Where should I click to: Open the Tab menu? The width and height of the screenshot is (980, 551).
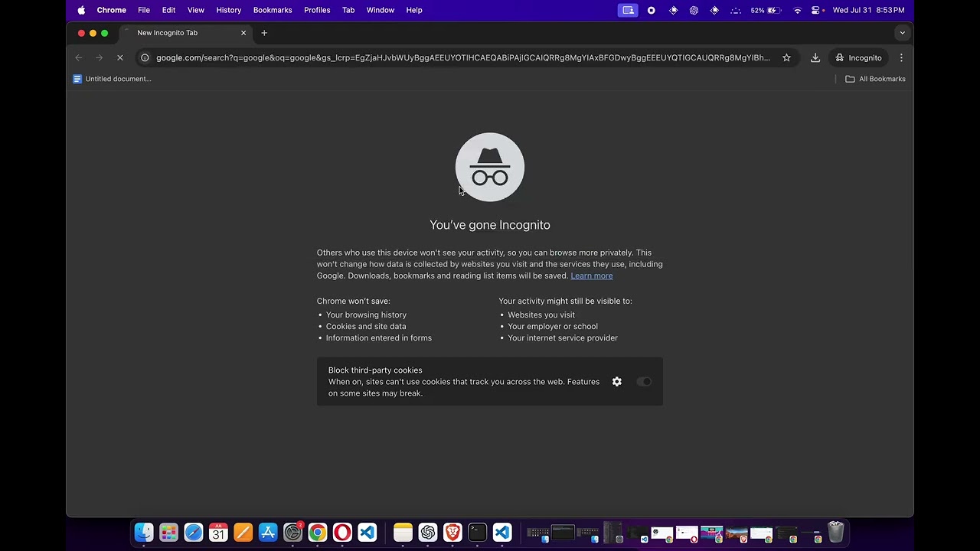[x=348, y=10]
